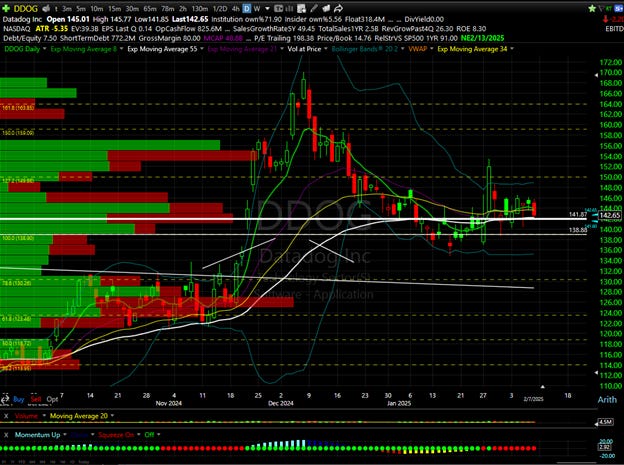
Task: Click the Last142.65 price field
Action: point(190,19)
